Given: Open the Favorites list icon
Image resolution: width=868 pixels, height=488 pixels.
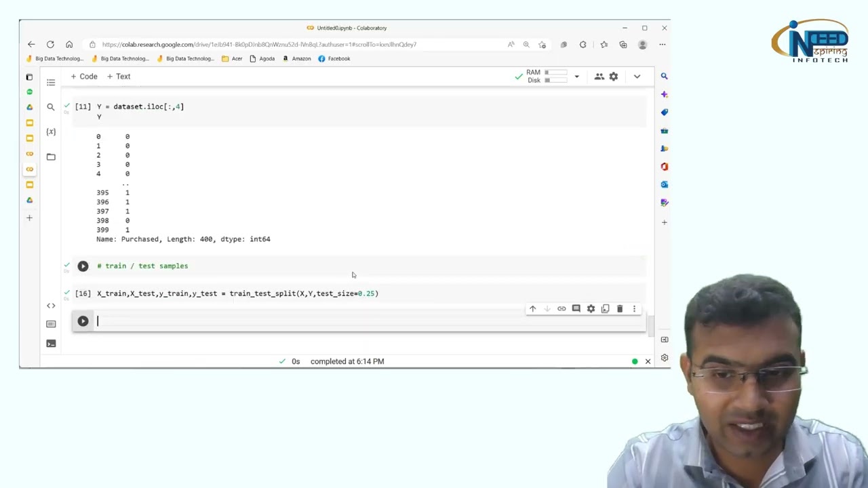Looking at the screenshot, I should pos(604,45).
